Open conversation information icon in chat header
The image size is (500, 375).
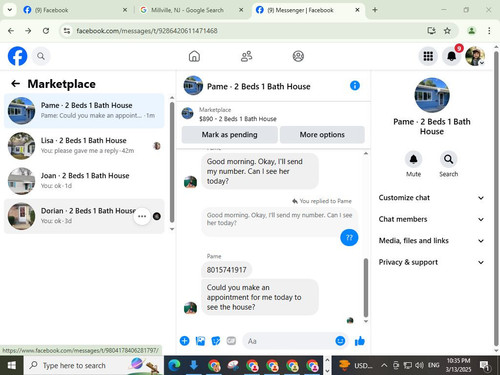click(x=355, y=86)
